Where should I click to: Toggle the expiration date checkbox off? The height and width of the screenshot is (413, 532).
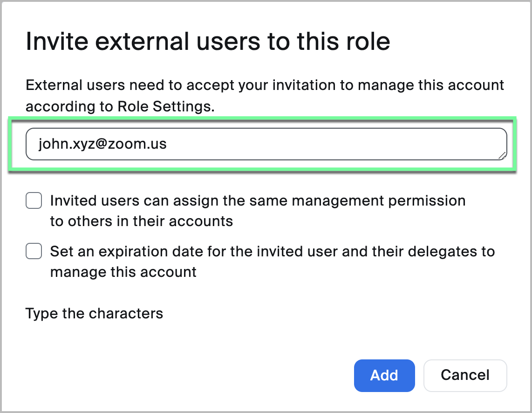pos(34,251)
